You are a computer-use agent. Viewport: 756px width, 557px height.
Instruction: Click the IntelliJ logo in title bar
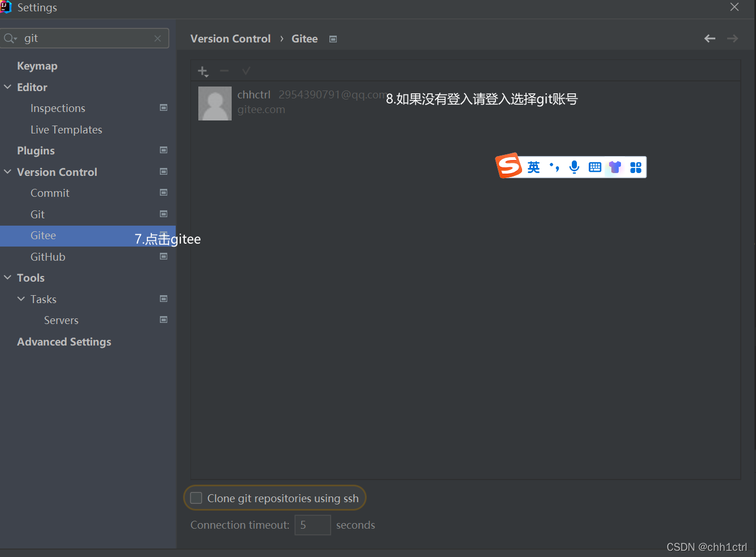click(x=6, y=7)
